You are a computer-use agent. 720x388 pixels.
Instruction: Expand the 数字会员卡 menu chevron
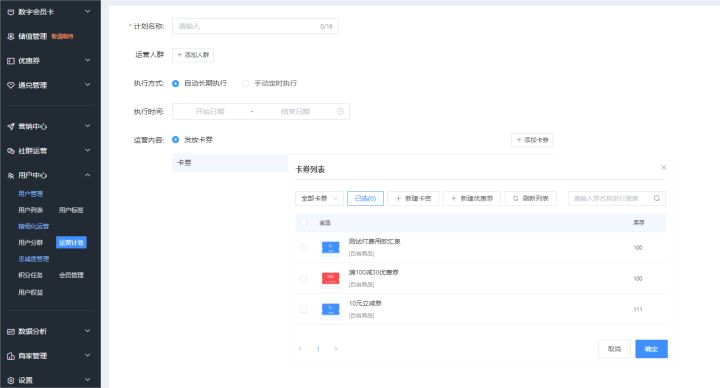click(87, 12)
